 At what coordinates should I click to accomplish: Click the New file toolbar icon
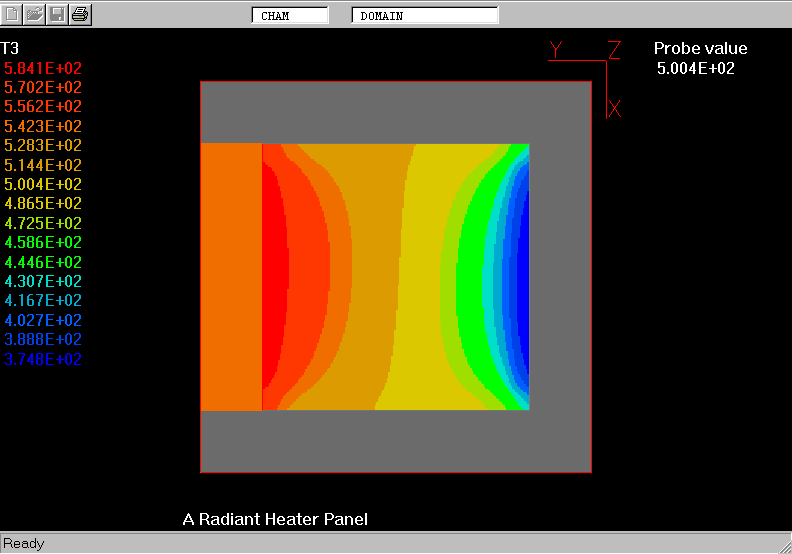[x=13, y=14]
